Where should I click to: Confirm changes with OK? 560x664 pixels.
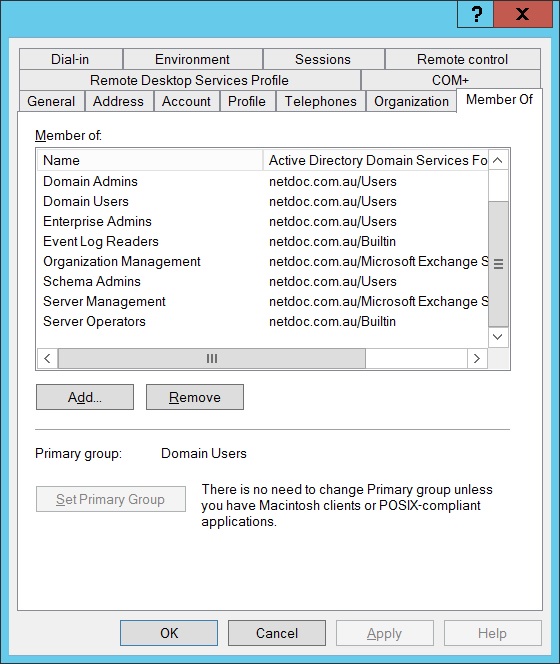(169, 633)
